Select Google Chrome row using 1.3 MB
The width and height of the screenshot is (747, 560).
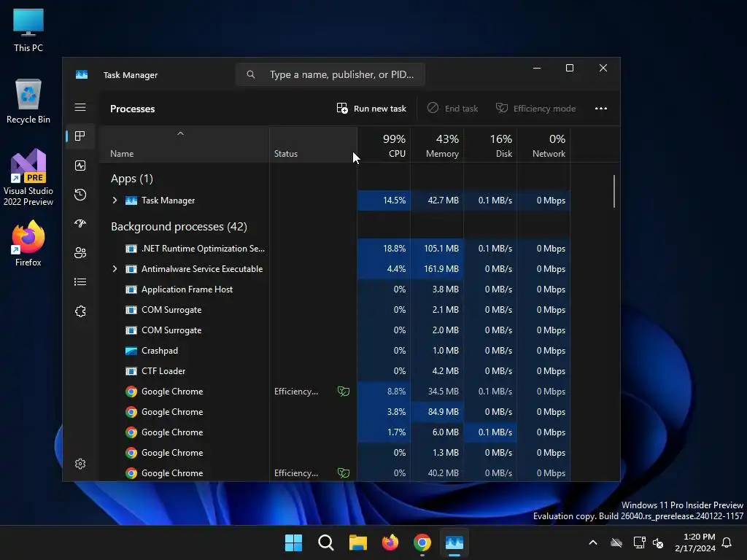[335, 453]
